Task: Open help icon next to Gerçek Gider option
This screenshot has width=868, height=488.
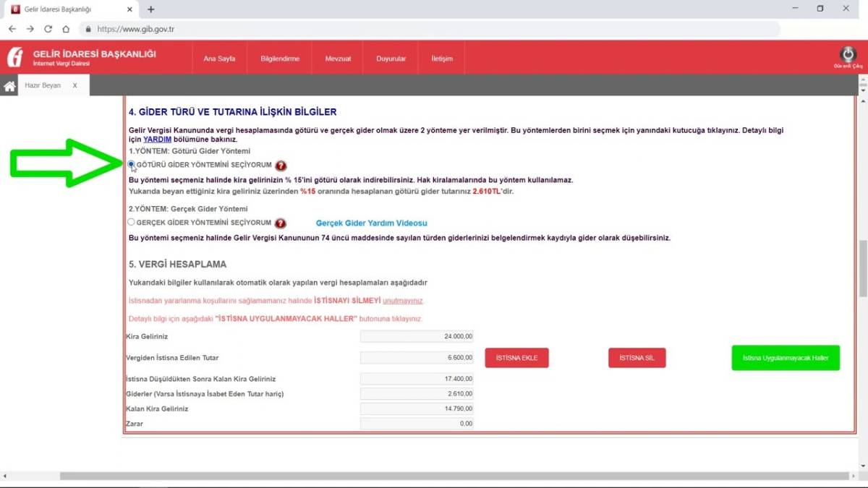Action: click(x=281, y=223)
